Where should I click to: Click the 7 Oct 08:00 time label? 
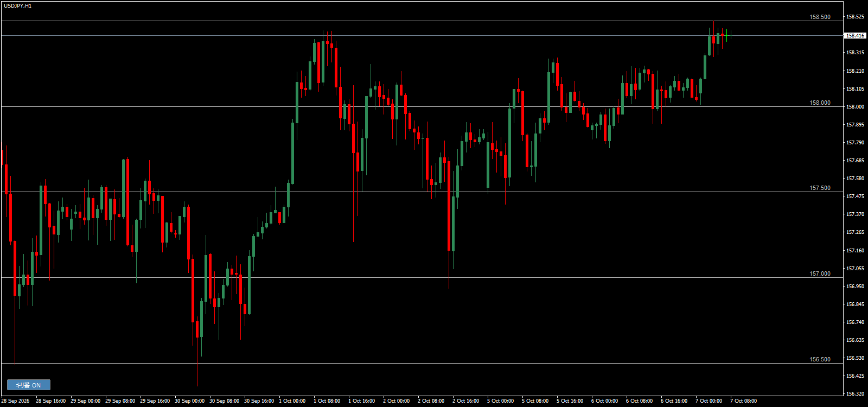tap(744, 401)
